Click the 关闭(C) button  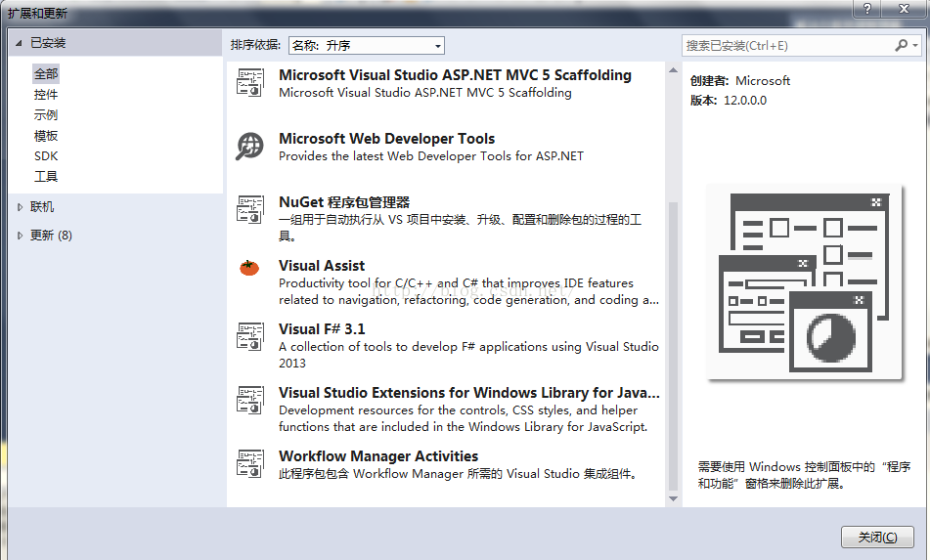(878, 537)
